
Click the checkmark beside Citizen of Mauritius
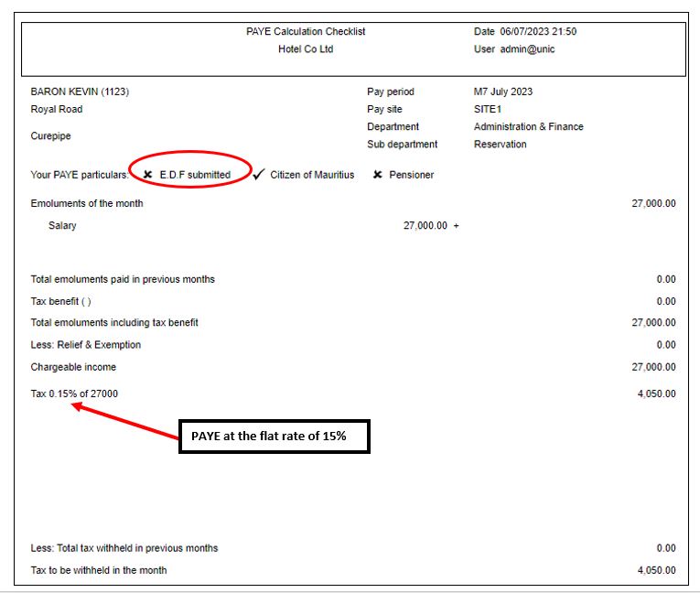259,175
